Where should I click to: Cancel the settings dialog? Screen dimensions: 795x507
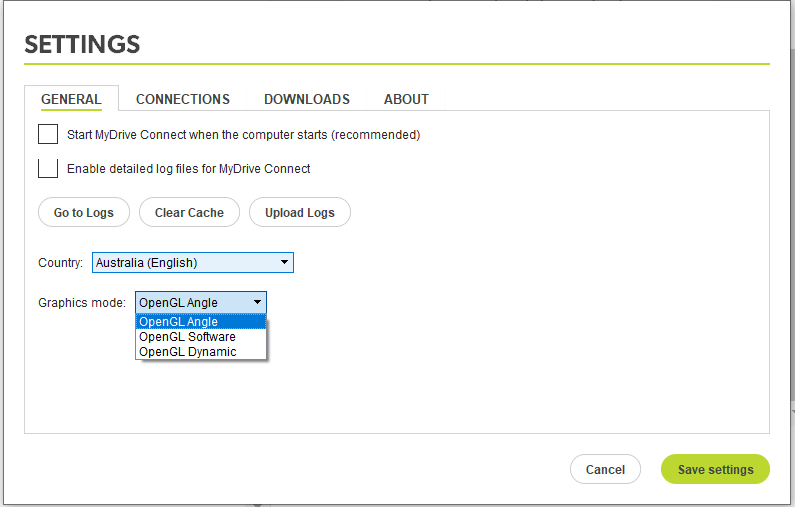605,469
